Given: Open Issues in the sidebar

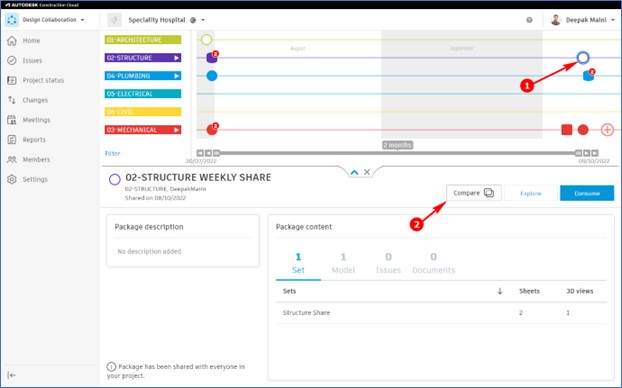Looking at the screenshot, I should pyautogui.click(x=32, y=60).
